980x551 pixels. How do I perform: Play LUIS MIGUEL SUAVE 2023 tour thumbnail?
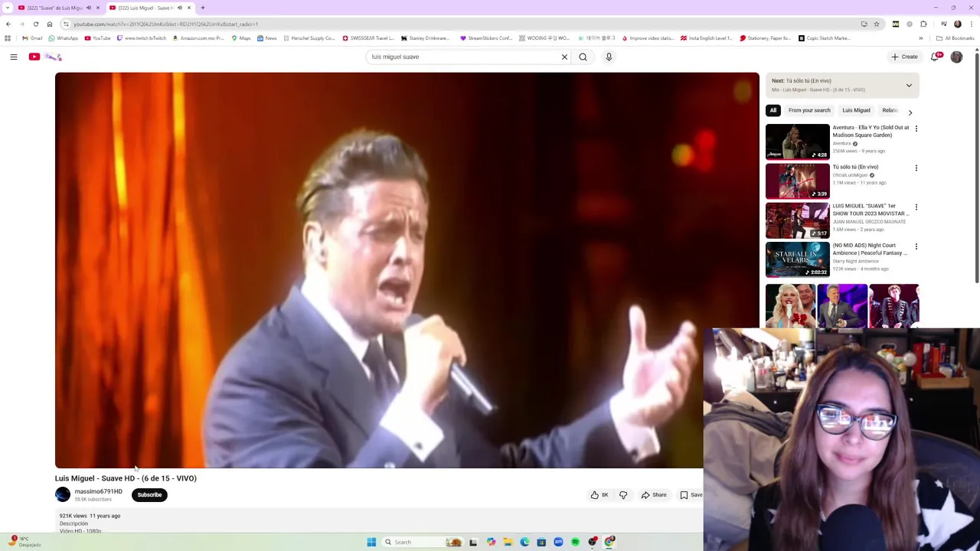tap(797, 220)
